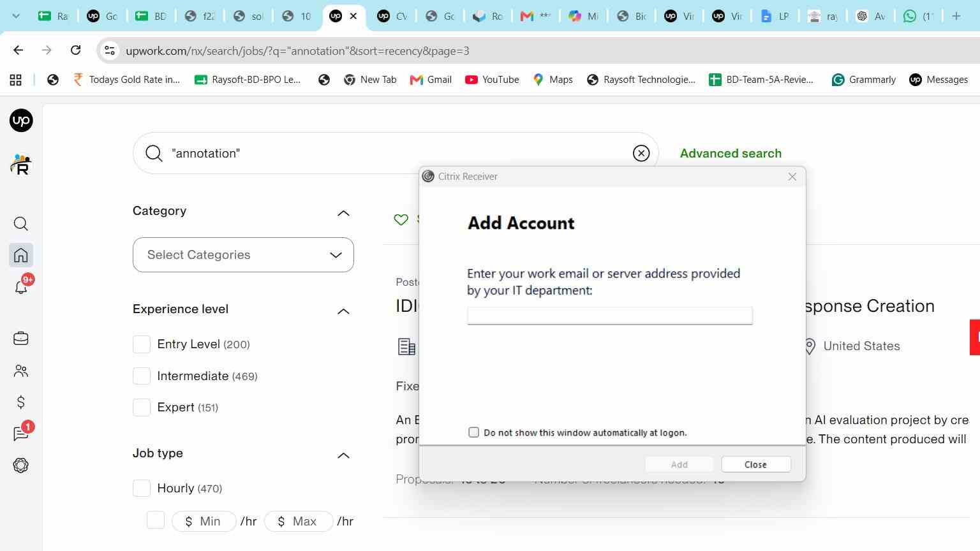Open the sidebar magnifier search icon
This screenshot has height=551, width=980.
pyautogui.click(x=21, y=223)
